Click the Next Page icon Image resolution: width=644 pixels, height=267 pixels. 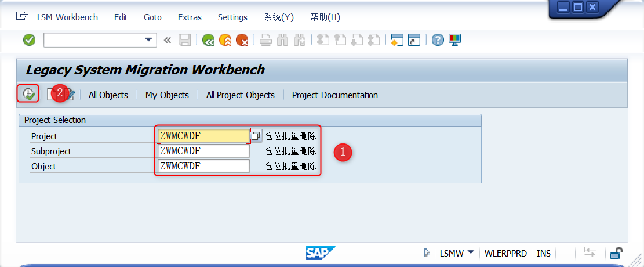[x=357, y=40]
